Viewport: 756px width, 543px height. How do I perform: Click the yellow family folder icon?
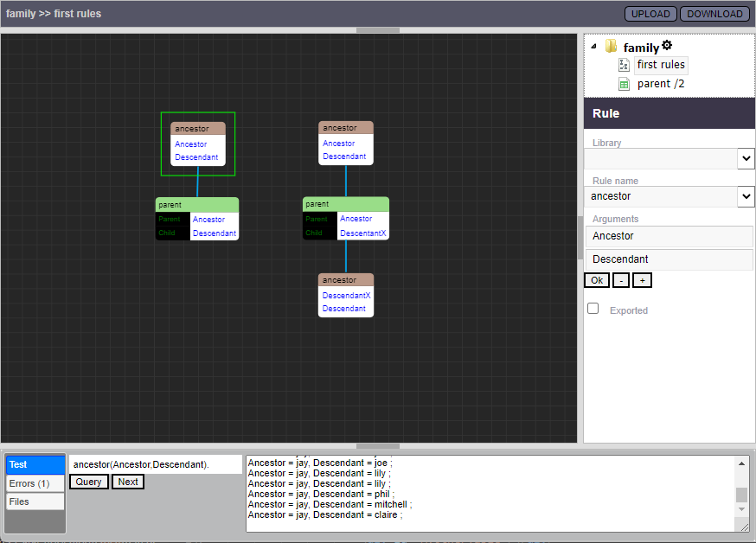pos(611,47)
